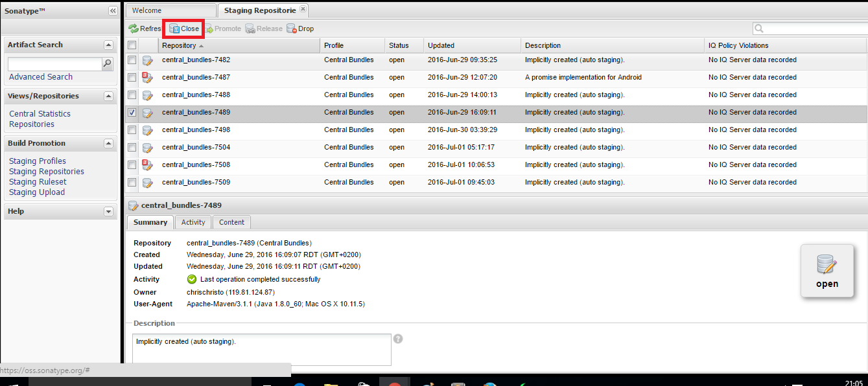868x386 pixels.
Task: Click the help icon beside the Description box
Action: [x=398, y=339]
